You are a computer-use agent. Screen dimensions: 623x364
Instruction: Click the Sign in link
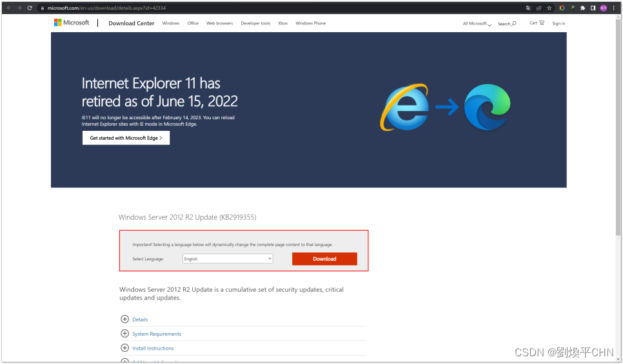[x=559, y=23]
